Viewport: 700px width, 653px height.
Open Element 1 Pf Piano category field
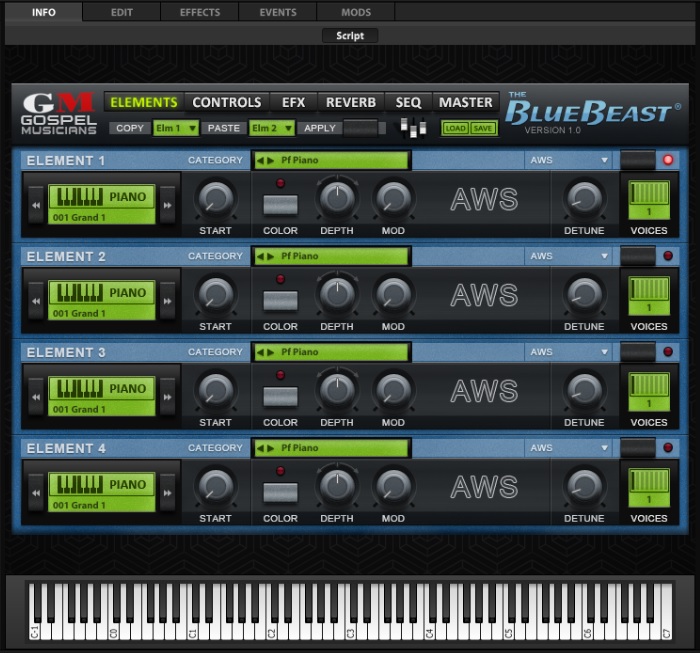[x=331, y=161]
